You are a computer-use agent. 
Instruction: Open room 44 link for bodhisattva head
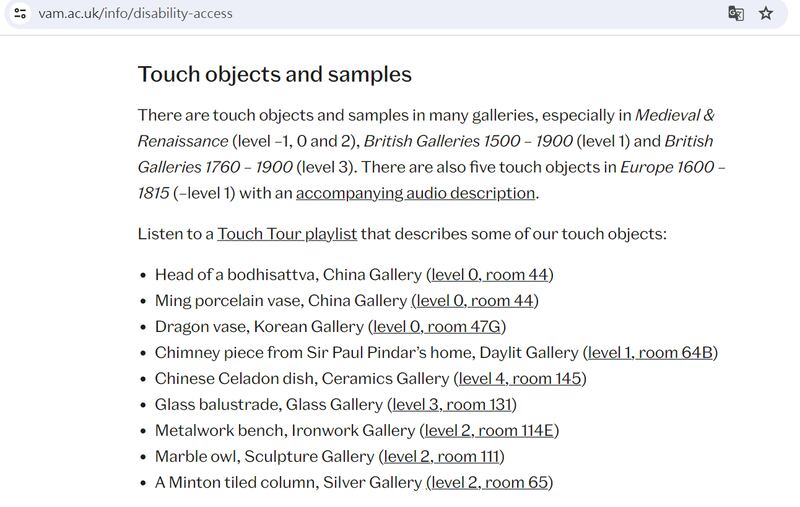pyautogui.click(x=489, y=274)
